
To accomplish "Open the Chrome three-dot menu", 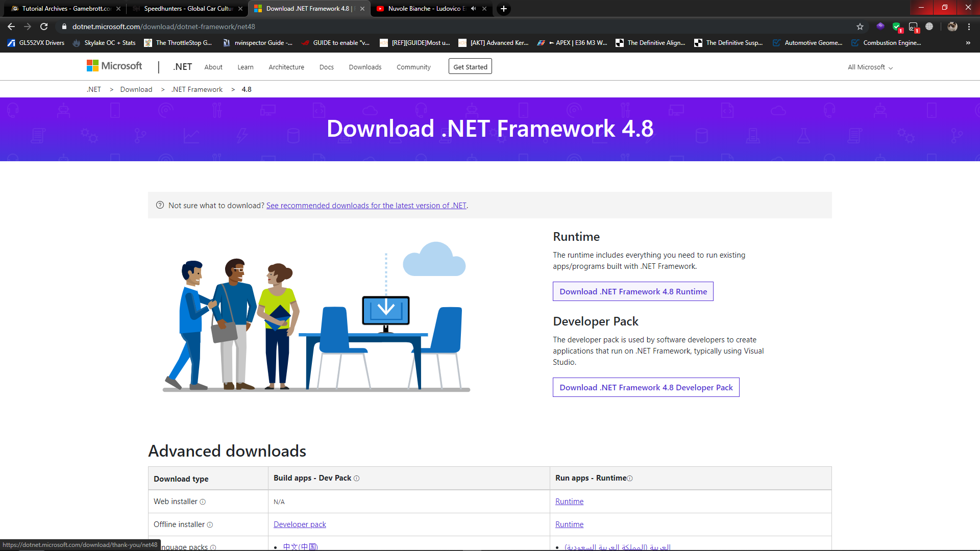I will pyautogui.click(x=969, y=26).
